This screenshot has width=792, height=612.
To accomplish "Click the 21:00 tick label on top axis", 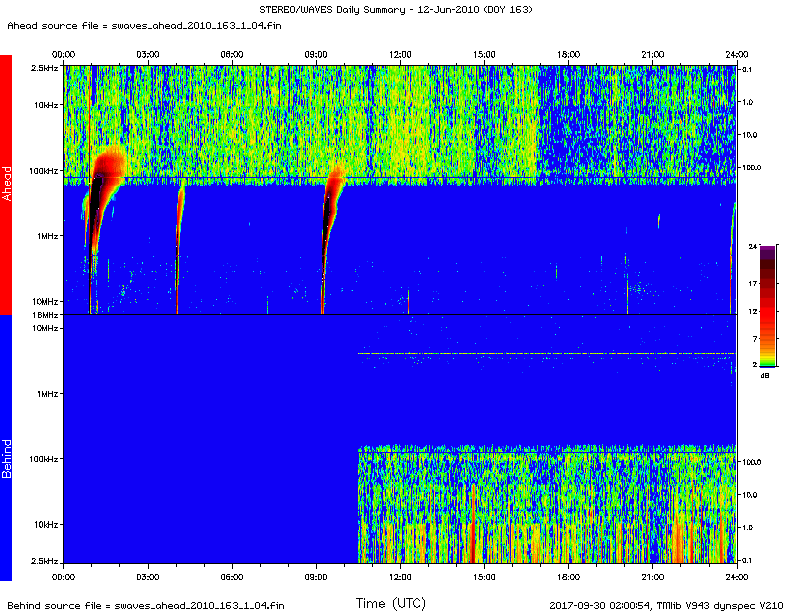I will pyautogui.click(x=652, y=53).
